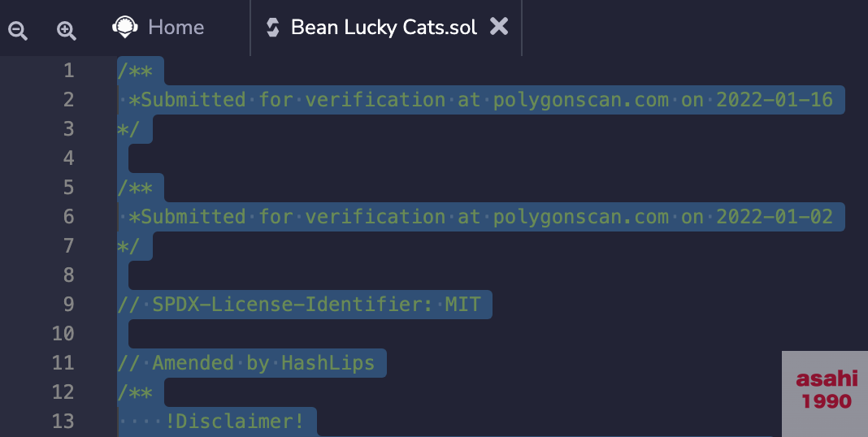
Task: Click the Remix logo icon on Home tab
Action: (x=124, y=27)
